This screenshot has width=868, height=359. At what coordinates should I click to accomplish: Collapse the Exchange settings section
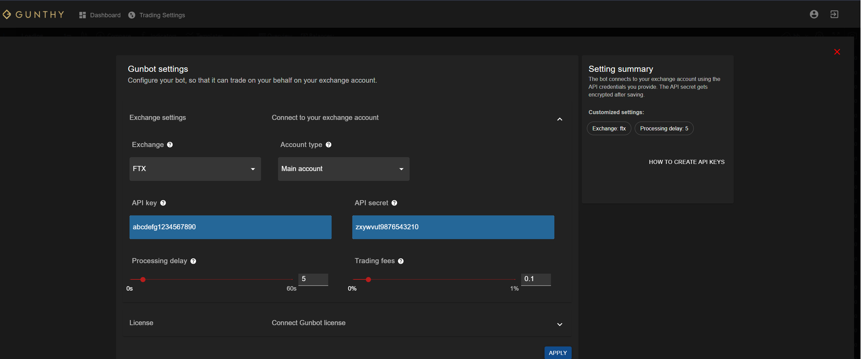pyautogui.click(x=559, y=119)
